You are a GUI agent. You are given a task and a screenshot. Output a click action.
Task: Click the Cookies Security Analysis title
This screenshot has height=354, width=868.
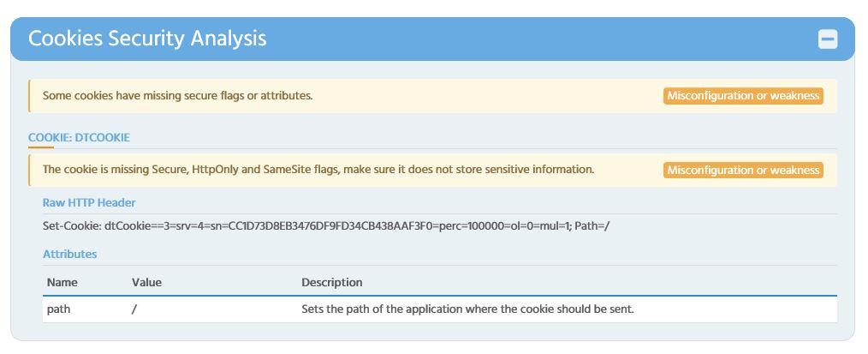point(147,39)
